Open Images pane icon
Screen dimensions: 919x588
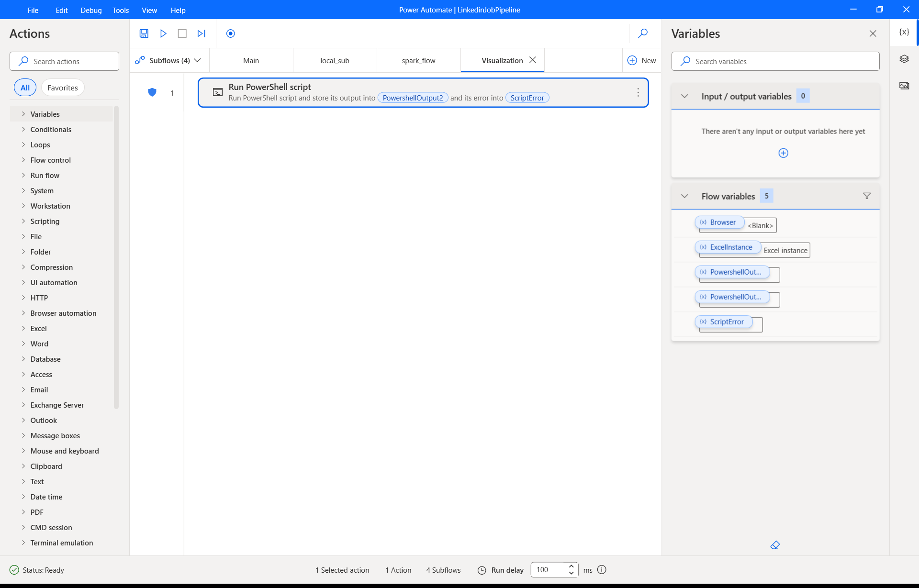(x=904, y=86)
